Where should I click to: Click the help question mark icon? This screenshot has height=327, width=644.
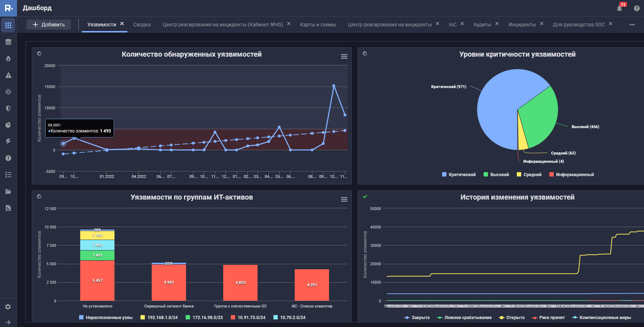pyautogui.click(x=636, y=8)
